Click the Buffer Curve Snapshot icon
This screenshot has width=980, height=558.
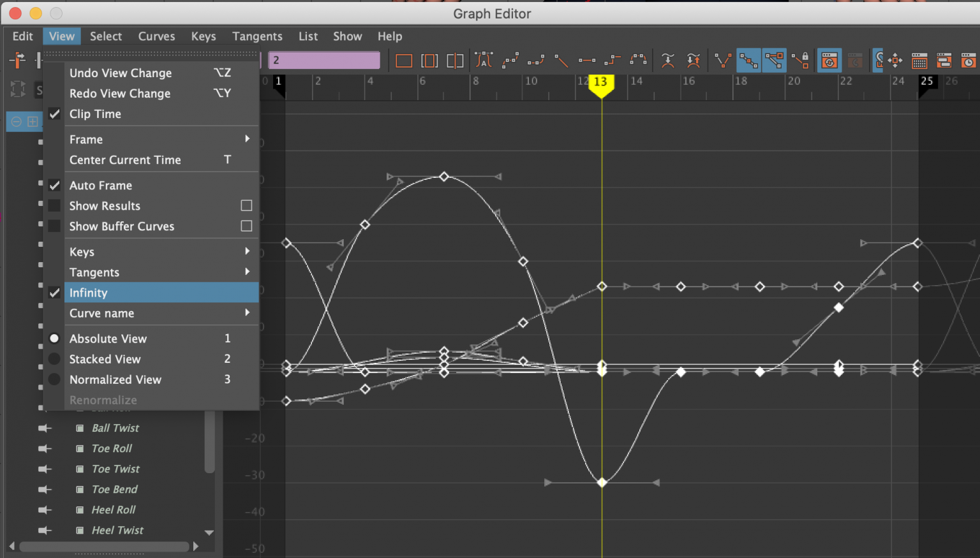pyautogui.click(x=668, y=61)
